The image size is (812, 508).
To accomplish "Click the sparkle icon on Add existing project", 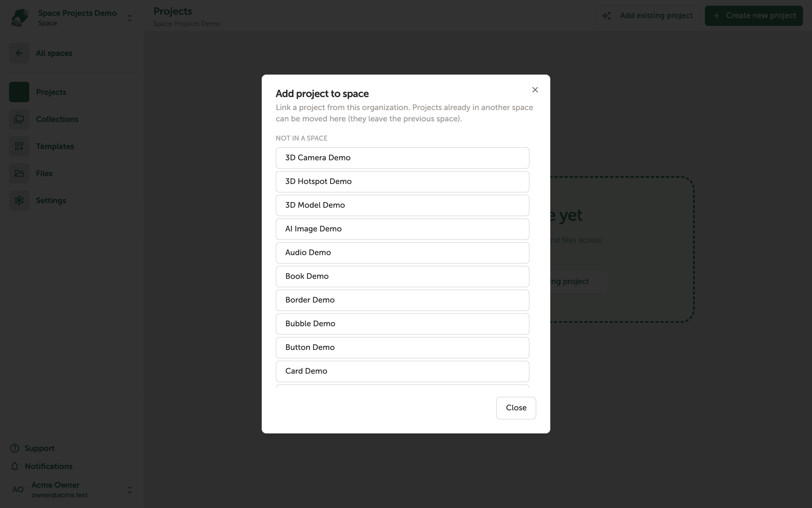I will [x=607, y=16].
